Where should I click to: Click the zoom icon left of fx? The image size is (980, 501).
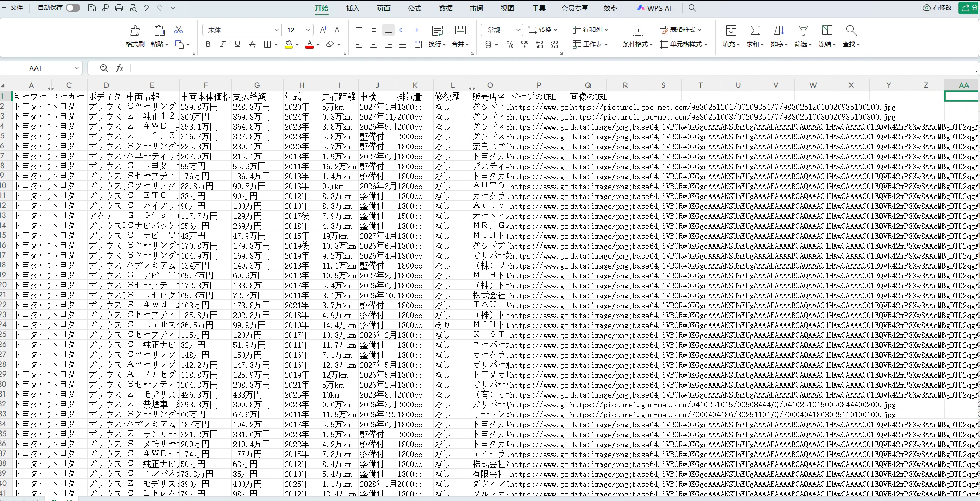click(x=104, y=68)
